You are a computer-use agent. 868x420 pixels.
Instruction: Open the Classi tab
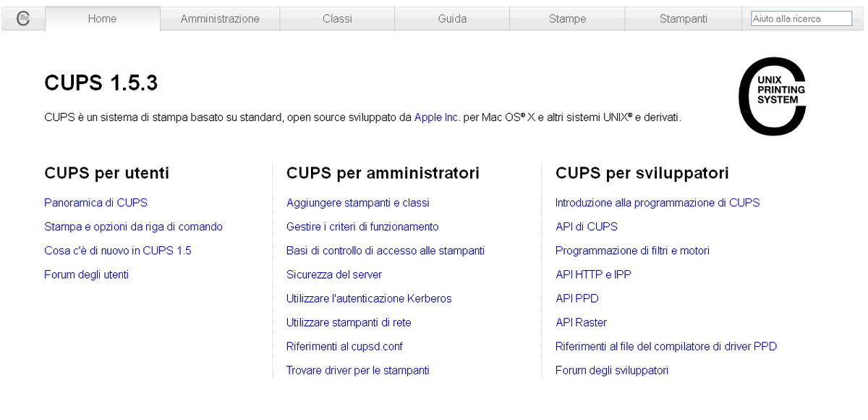pos(337,19)
